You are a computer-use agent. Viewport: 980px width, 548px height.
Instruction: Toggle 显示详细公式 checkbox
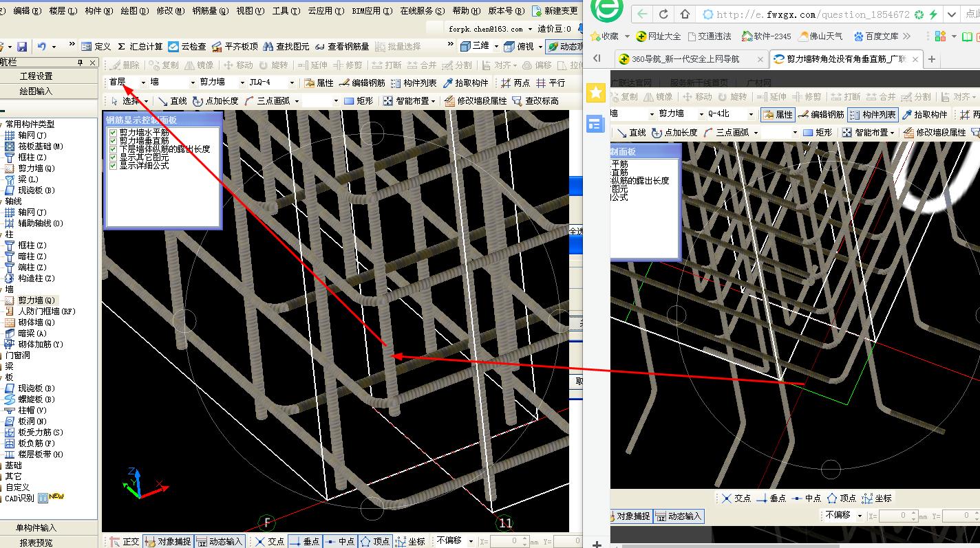tap(114, 166)
